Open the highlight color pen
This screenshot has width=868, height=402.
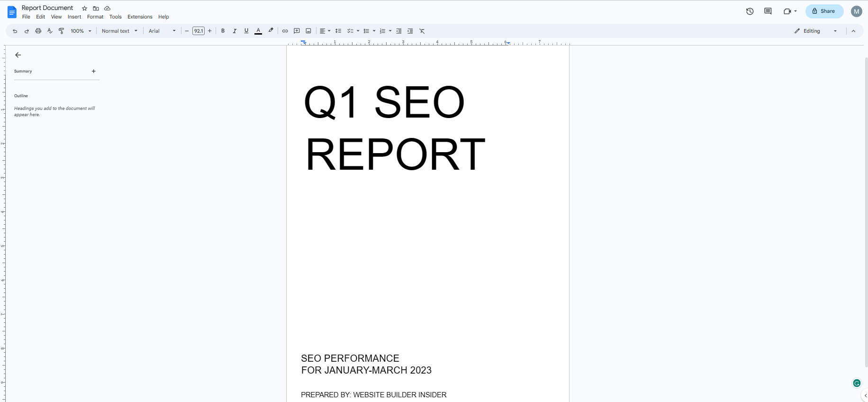pyautogui.click(x=271, y=31)
